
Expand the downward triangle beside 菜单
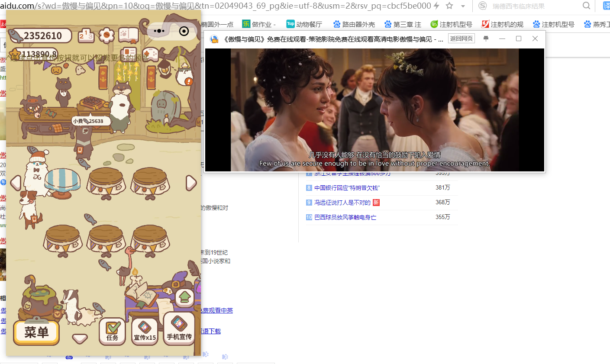click(x=80, y=338)
